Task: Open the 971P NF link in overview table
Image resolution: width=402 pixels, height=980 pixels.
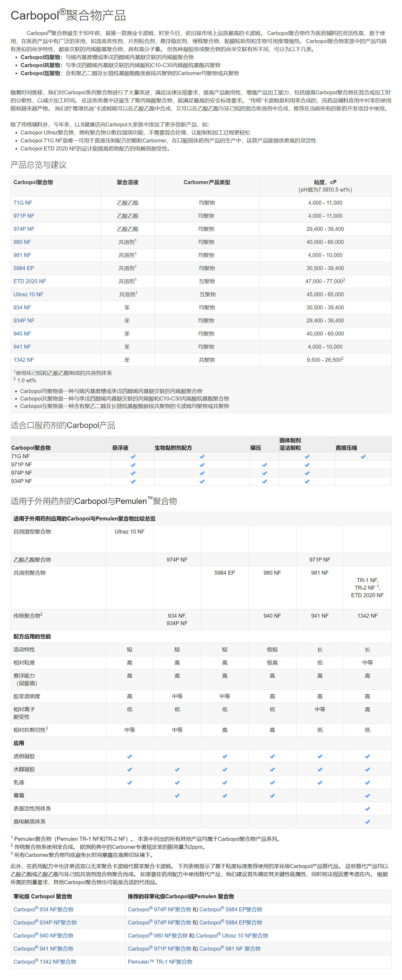Action: [x=24, y=216]
